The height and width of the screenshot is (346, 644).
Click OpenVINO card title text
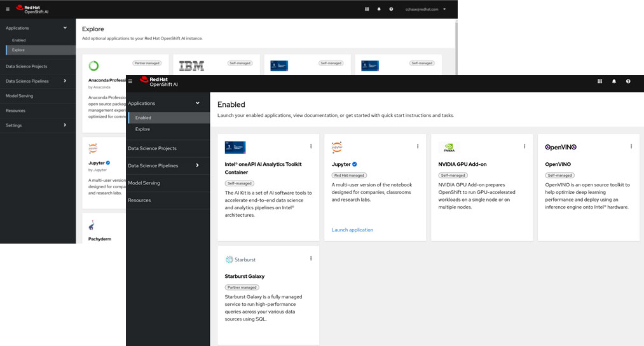pos(558,164)
